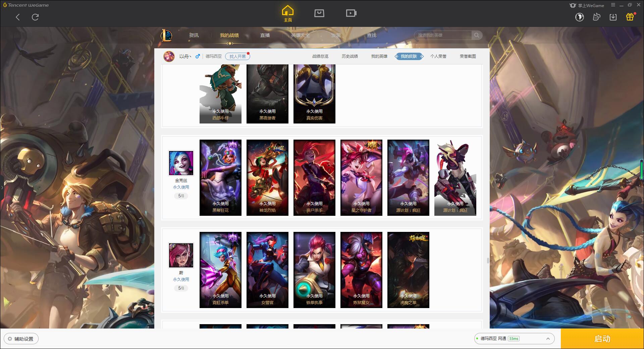This screenshot has width=644, height=349.
Task: Expand the left edge sidebar arrow
Action: pos(2,187)
